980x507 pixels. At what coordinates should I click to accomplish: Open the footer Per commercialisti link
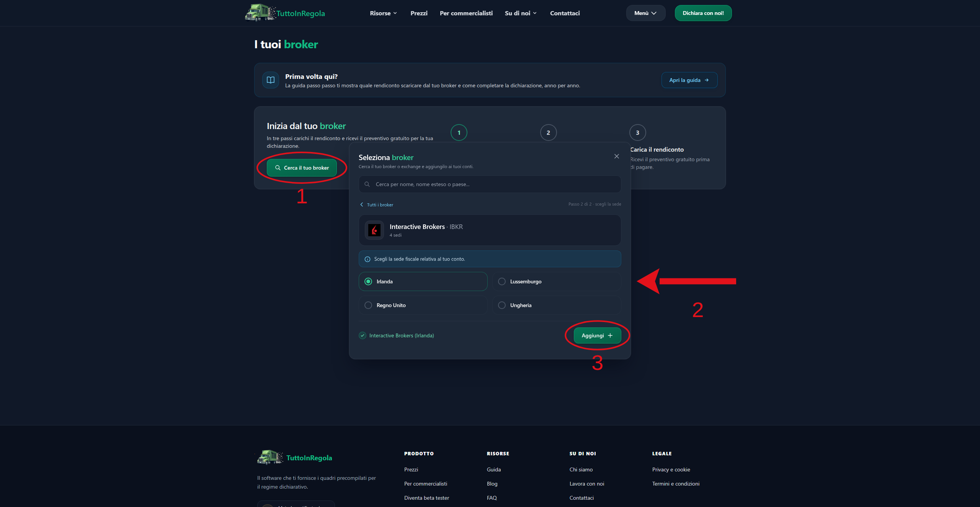(x=425, y=484)
